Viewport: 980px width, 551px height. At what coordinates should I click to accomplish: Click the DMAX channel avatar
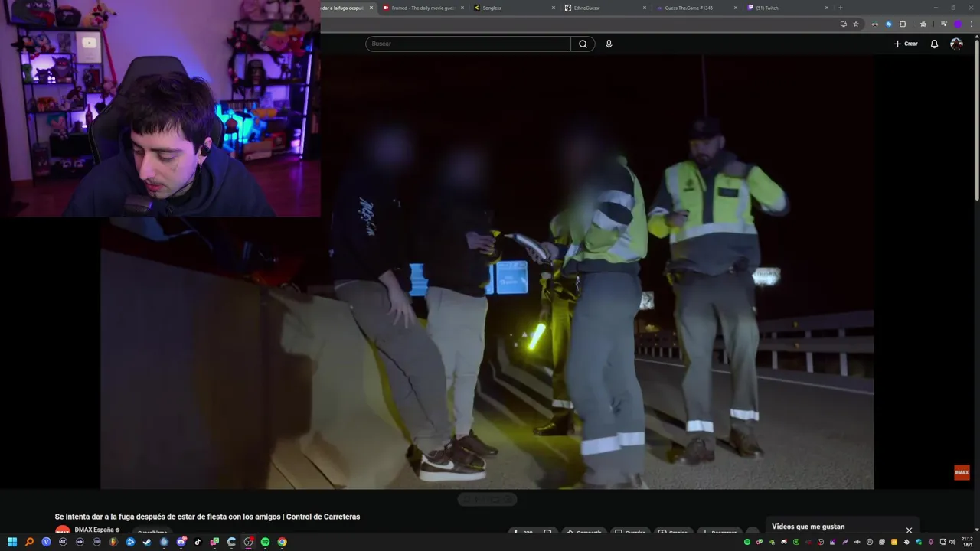62,530
